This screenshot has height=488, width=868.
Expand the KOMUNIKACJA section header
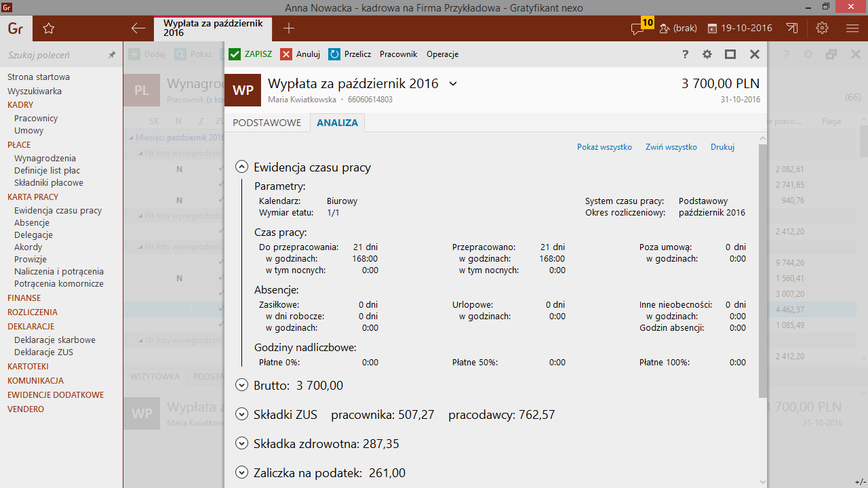pos(35,380)
